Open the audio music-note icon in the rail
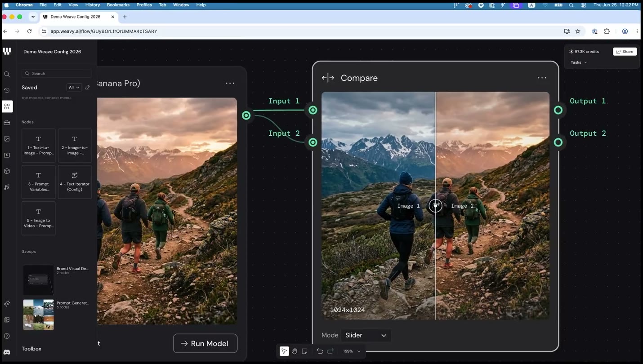This screenshot has height=364, width=643. point(7,187)
